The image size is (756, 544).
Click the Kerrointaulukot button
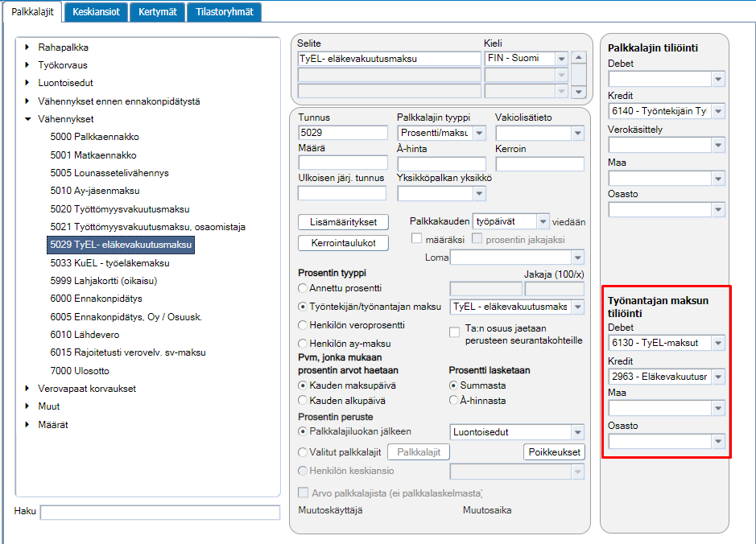tap(343, 243)
